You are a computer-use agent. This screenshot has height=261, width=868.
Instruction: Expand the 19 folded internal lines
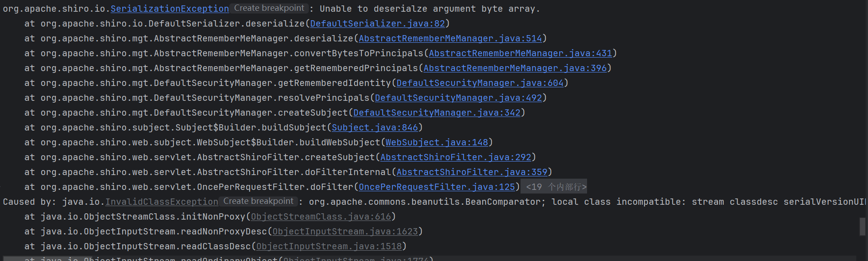[x=556, y=187]
